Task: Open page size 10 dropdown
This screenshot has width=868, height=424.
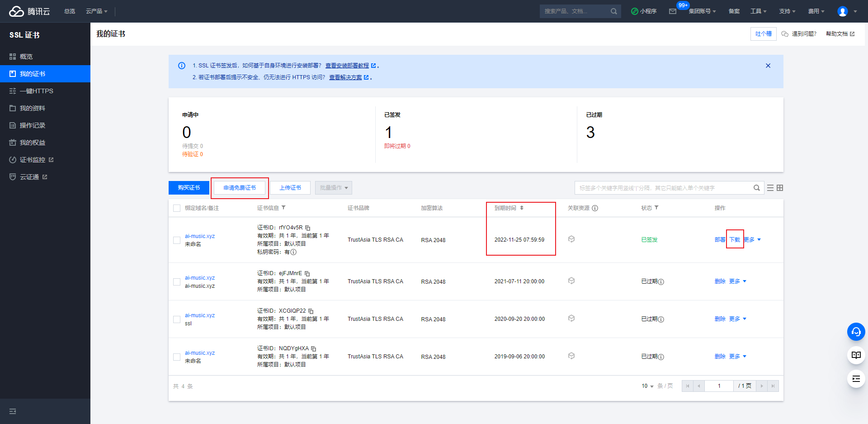Action: (647, 386)
